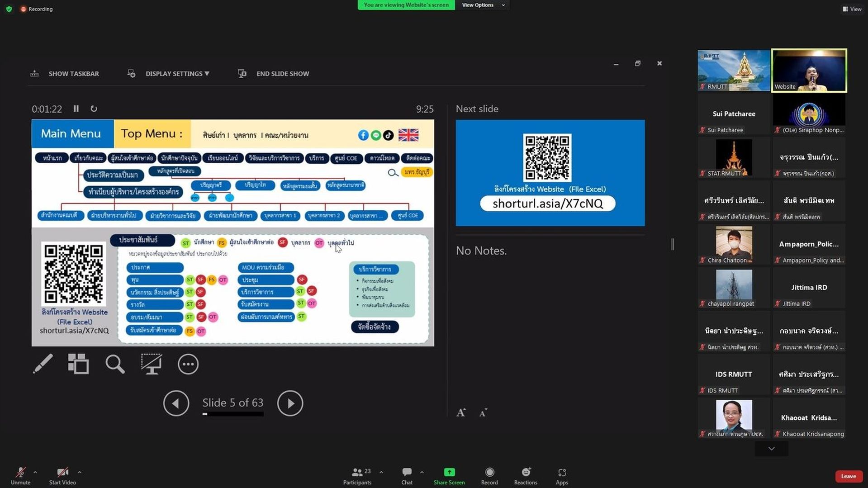The height and width of the screenshot is (488, 868).
Task: Open the Reactions menu
Action: [526, 476]
